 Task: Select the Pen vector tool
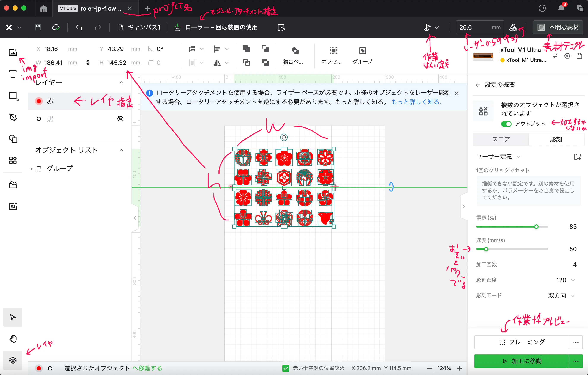(13, 117)
